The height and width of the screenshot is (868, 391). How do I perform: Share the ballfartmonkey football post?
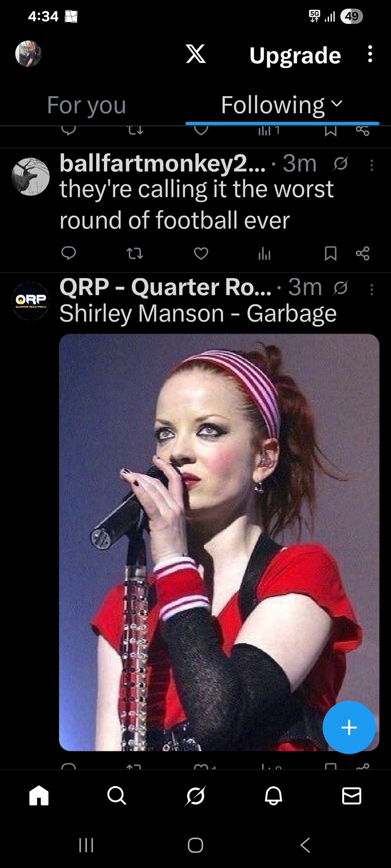tap(363, 253)
